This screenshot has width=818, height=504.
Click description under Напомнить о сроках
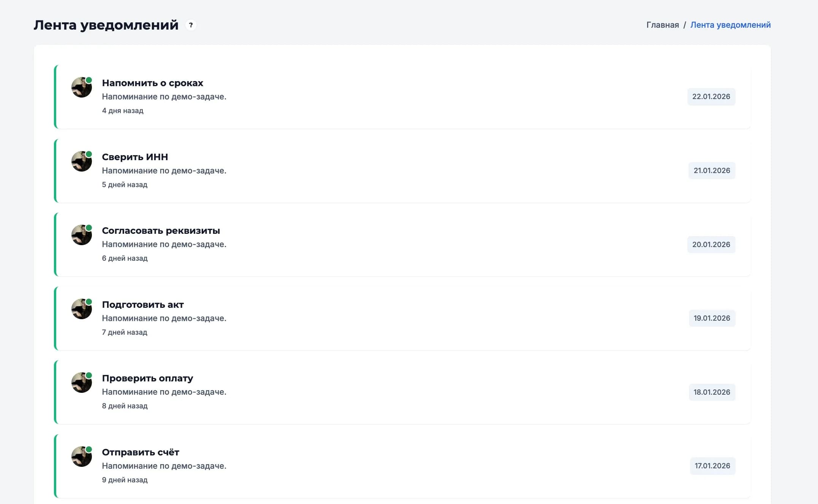coord(164,97)
